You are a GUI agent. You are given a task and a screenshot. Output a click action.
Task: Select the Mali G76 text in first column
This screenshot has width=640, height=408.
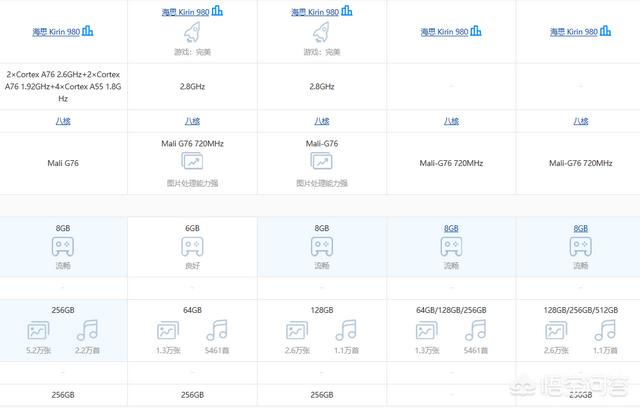click(63, 163)
